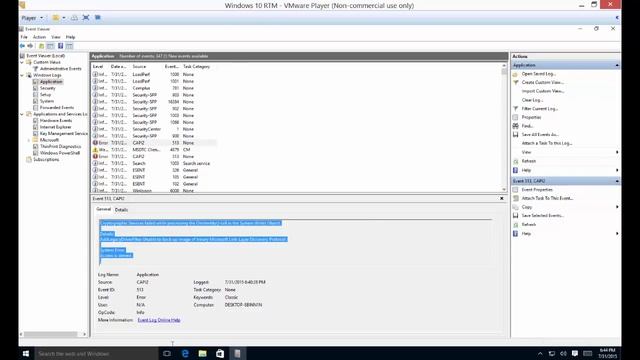Select the SecurityCenter event row

pos(154,129)
